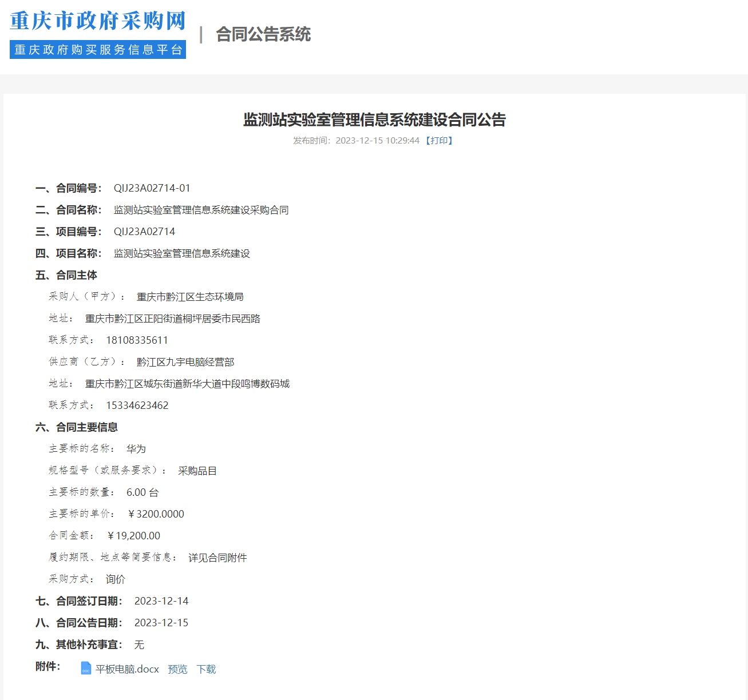
Task: Click the supplier address 重庆市黔江区城东街道新华大道中段鸣博数码城
Action: 187,384
